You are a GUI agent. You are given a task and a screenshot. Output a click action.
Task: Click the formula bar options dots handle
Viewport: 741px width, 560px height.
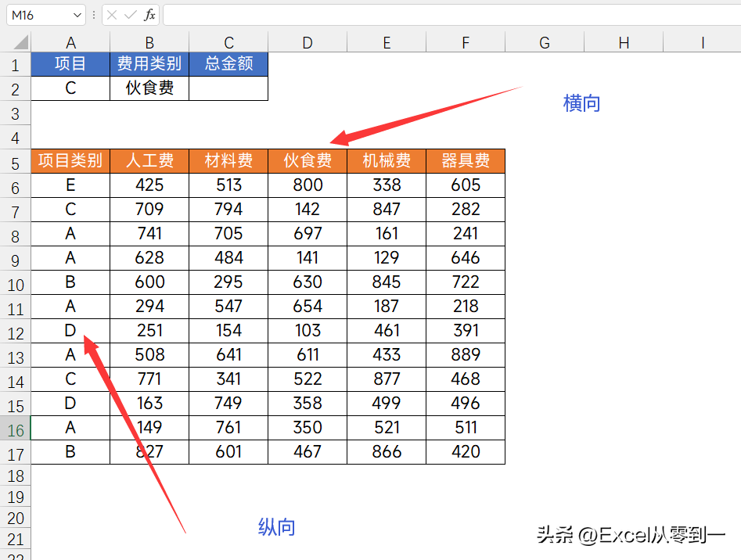point(94,15)
